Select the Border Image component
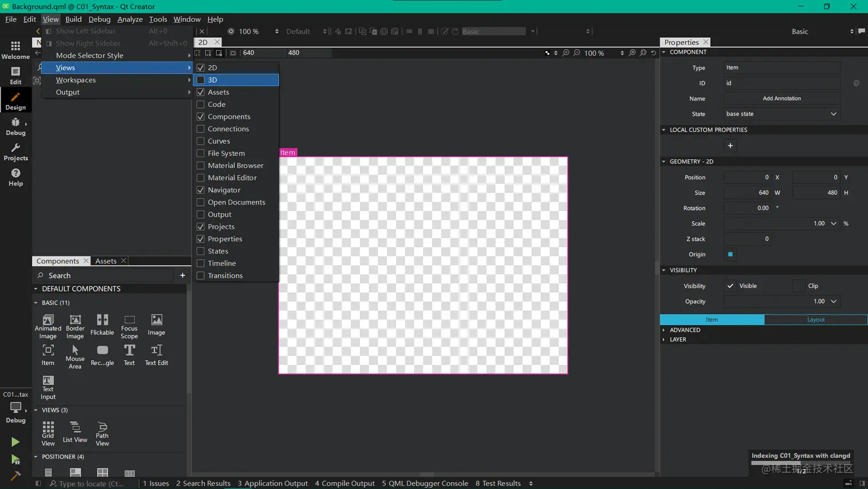Viewport: 868px width, 489px height. tap(75, 326)
